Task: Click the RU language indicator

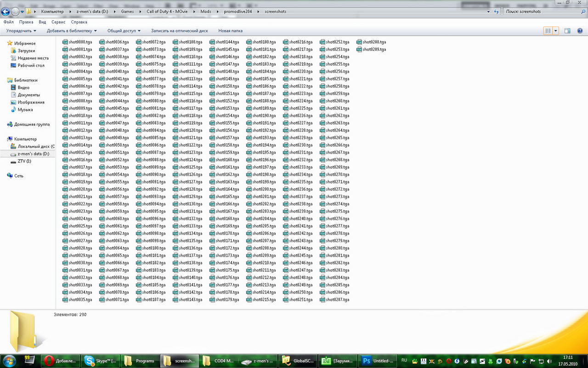Action: tap(404, 361)
